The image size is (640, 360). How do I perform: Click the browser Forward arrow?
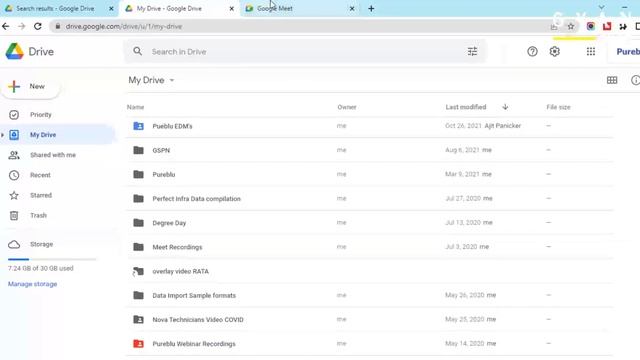click(x=22, y=27)
